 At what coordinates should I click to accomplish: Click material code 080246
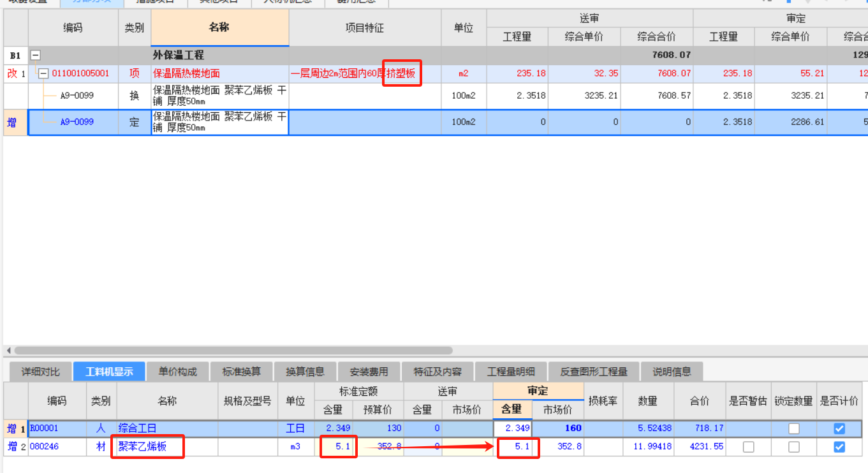click(44, 447)
